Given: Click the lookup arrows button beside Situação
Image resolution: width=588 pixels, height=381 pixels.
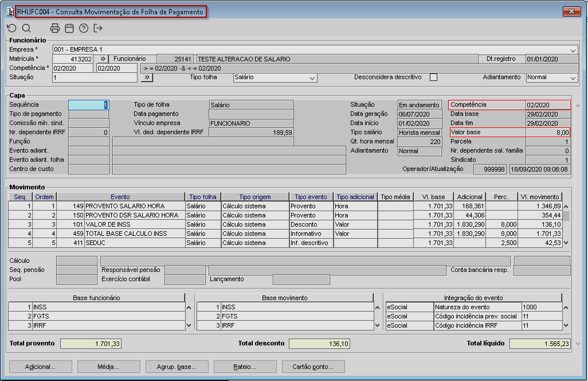Looking at the screenshot, I should [x=146, y=77].
